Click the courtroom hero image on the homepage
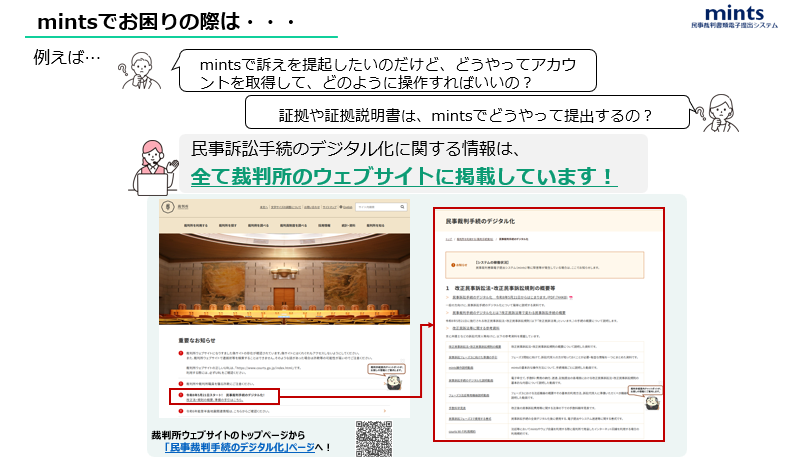 pos(285,279)
